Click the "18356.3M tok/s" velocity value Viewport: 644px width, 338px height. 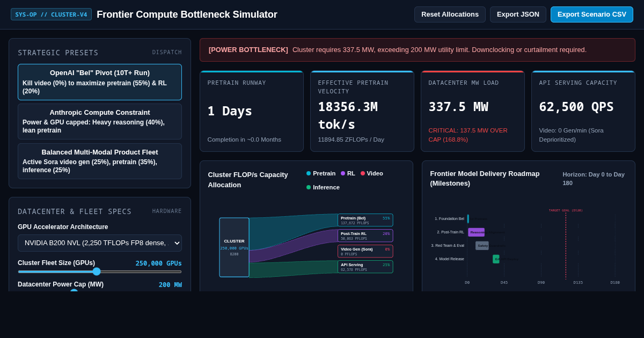coord(348,115)
